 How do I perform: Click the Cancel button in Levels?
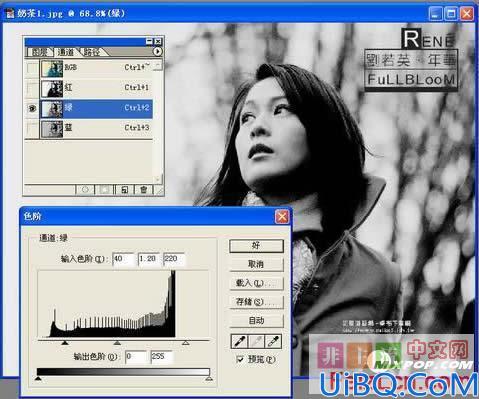[x=256, y=265]
